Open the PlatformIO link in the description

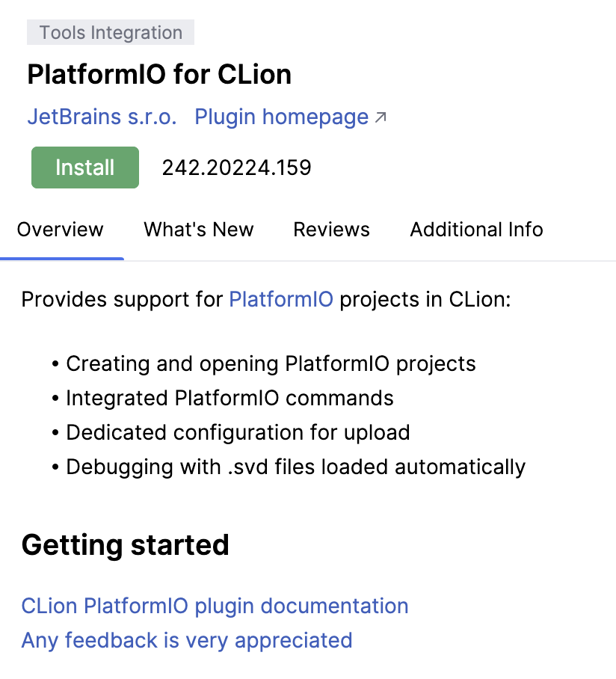tap(280, 299)
